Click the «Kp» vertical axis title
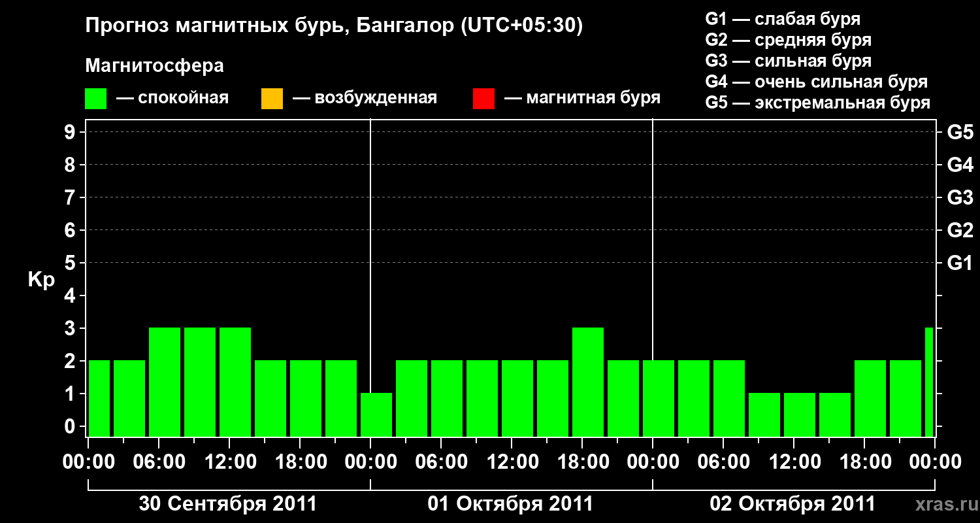The image size is (980, 523). click(x=41, y=280)
